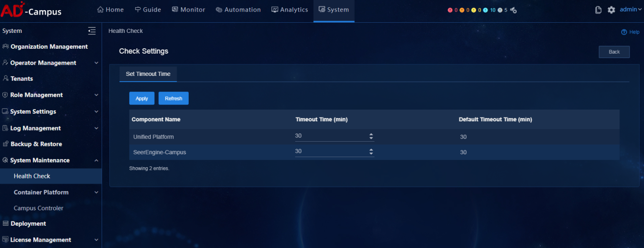This screenshot has width=644, height=248.
Task: Click the orange major alarm indicator
Action: click(x=464, y=10)
